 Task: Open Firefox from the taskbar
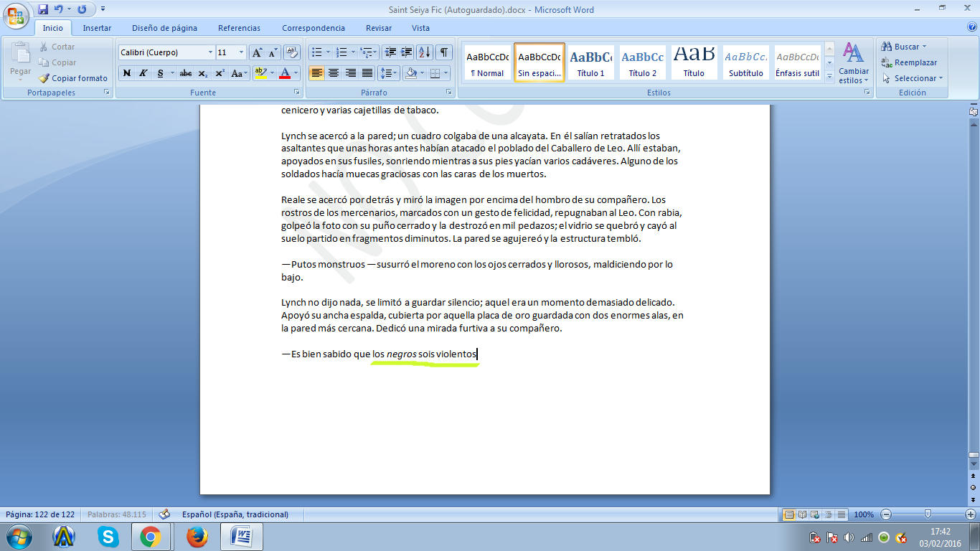coord(197,537)
